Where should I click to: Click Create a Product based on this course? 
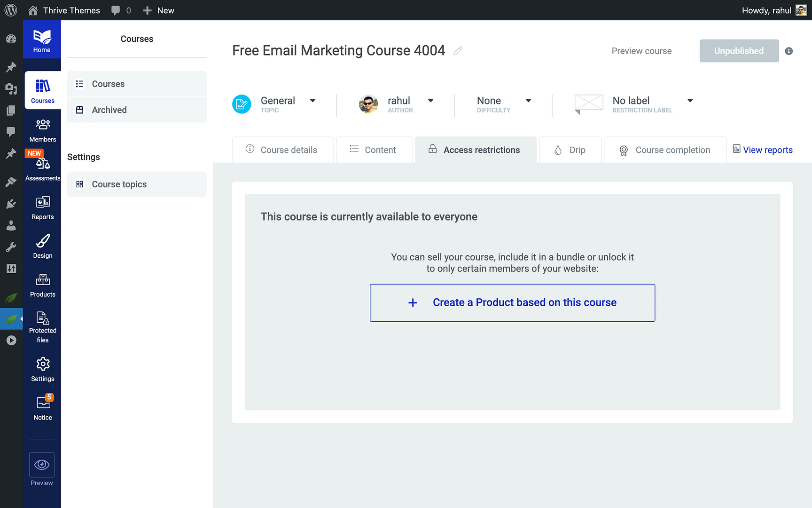tap(512, 303)
